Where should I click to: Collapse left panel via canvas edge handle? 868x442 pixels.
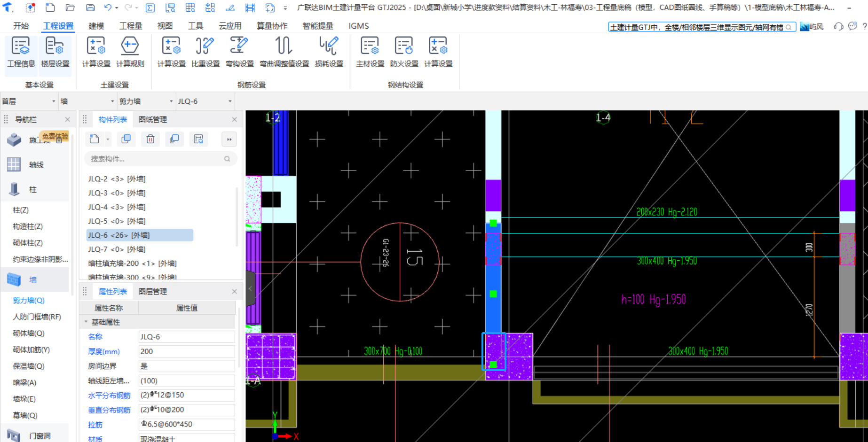click(250, 288)
